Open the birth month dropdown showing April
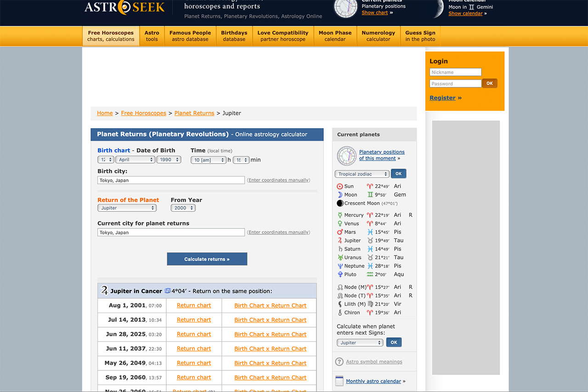The image size is (588, 392). pyautogui.click(x=135, y=160)
